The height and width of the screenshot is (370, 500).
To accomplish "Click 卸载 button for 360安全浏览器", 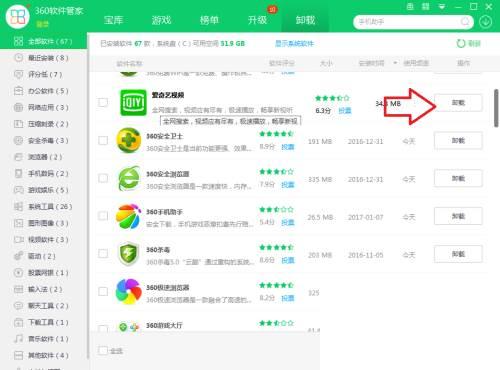I will [458, 178].
